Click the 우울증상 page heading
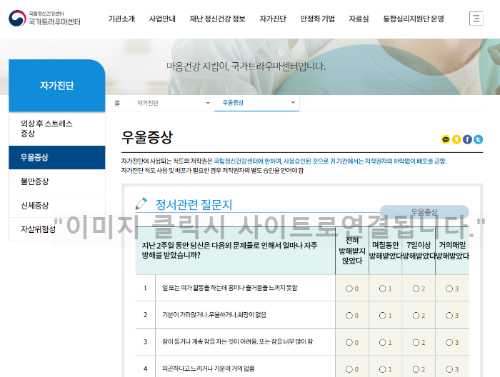 pyautogui.click(x=147, y=137)
